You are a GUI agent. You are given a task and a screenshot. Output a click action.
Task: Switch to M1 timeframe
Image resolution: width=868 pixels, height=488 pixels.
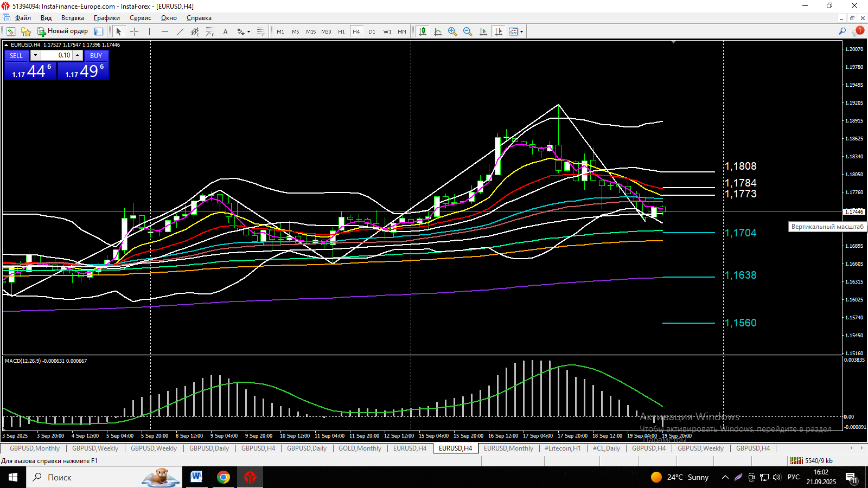tap(280, 31)
